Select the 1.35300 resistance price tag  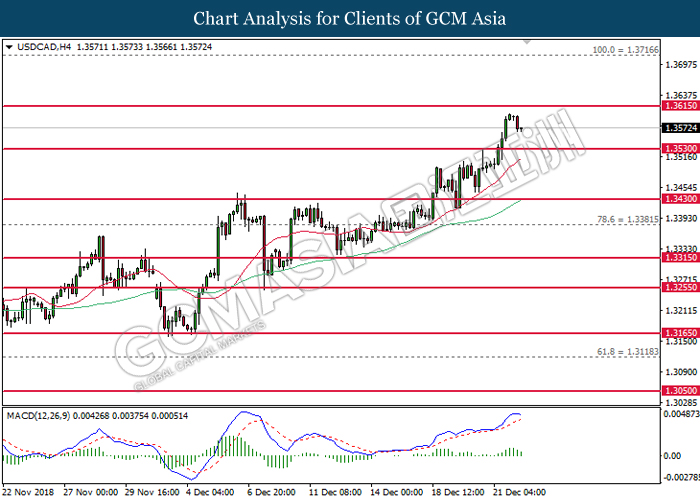(x=681, y=149)
